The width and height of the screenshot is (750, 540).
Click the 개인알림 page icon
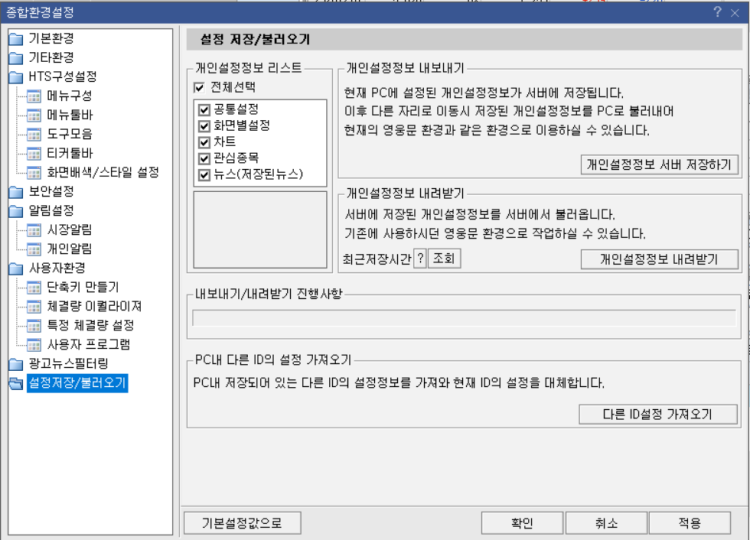tap(34, 249)
